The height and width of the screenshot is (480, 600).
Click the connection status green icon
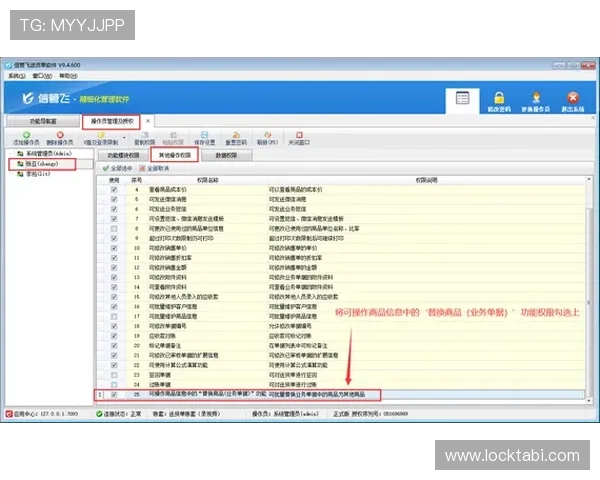(99, 414)
